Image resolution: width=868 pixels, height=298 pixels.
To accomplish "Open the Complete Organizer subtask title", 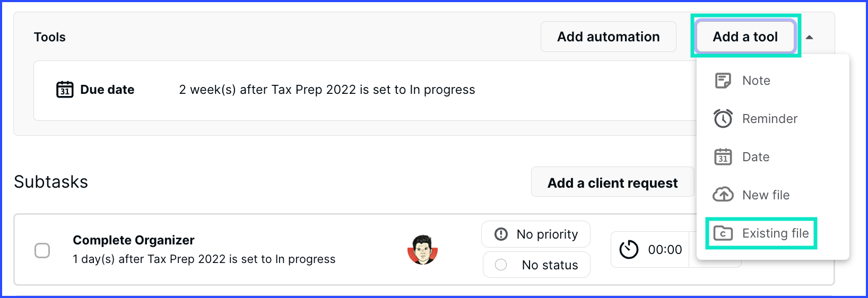I will [134, 240].
